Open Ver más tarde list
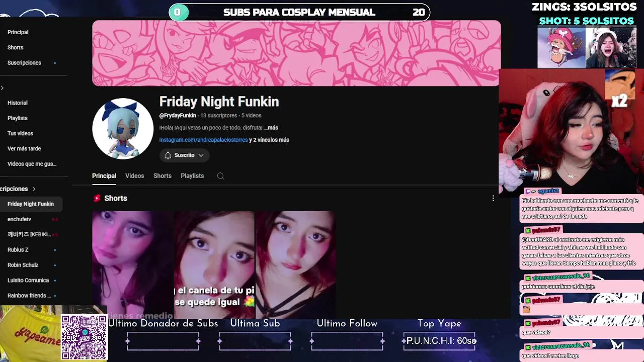Image resolution: width=644 pixels, height=362 pixels. point(24,149)
